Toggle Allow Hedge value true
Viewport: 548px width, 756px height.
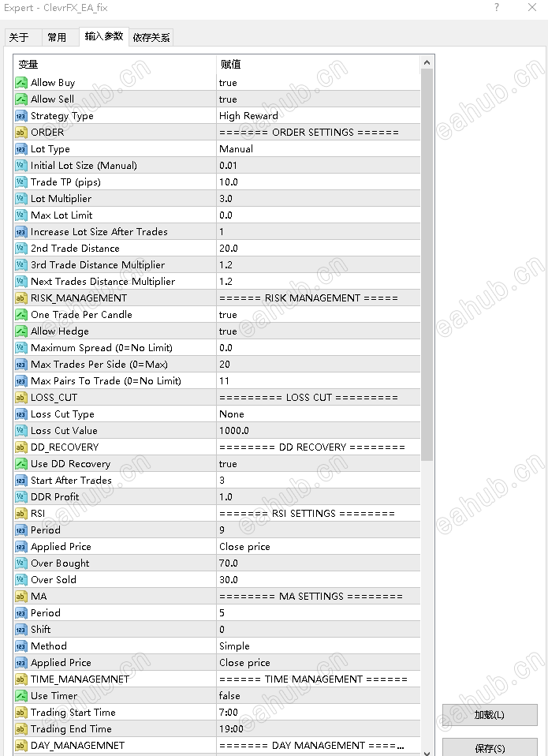(x=319, y=331)
